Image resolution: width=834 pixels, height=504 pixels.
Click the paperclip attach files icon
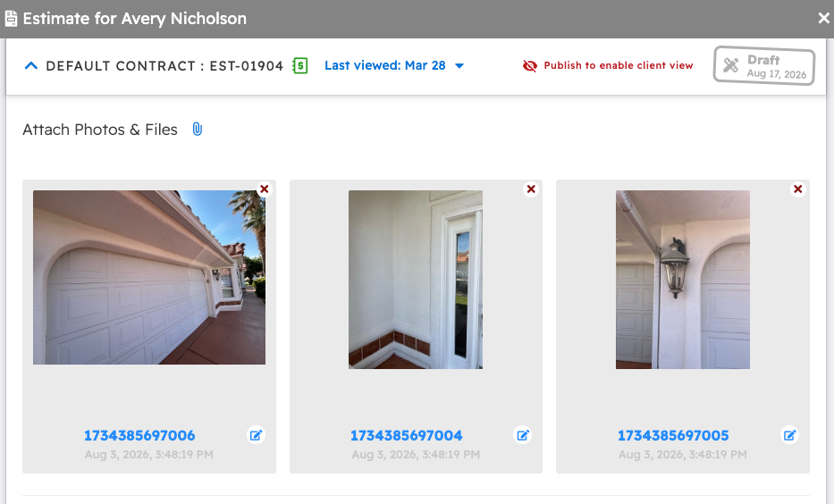coord(197,130)
